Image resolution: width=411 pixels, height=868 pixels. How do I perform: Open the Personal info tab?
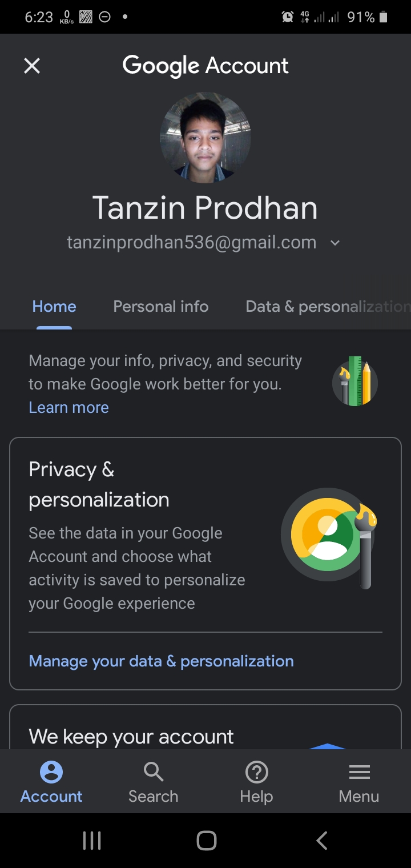pyautogui.click(x=161, y=307)
